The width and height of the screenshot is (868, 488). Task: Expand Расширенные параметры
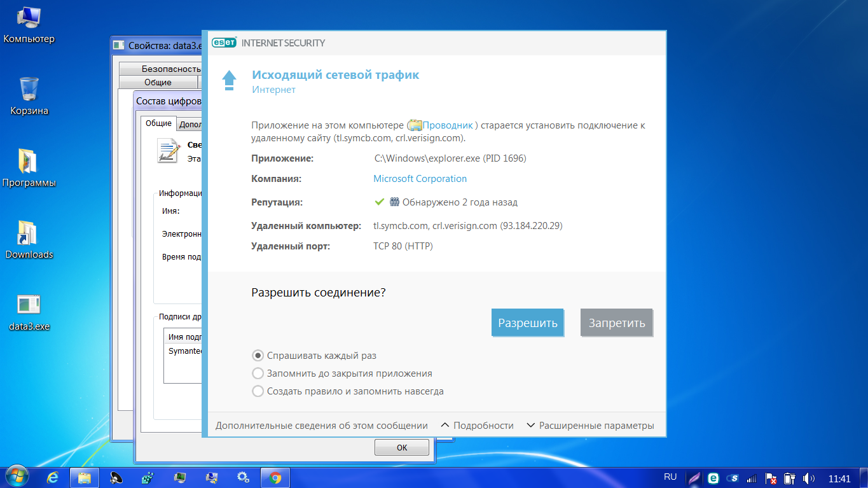pyautogui.click(x=590, y=426)
